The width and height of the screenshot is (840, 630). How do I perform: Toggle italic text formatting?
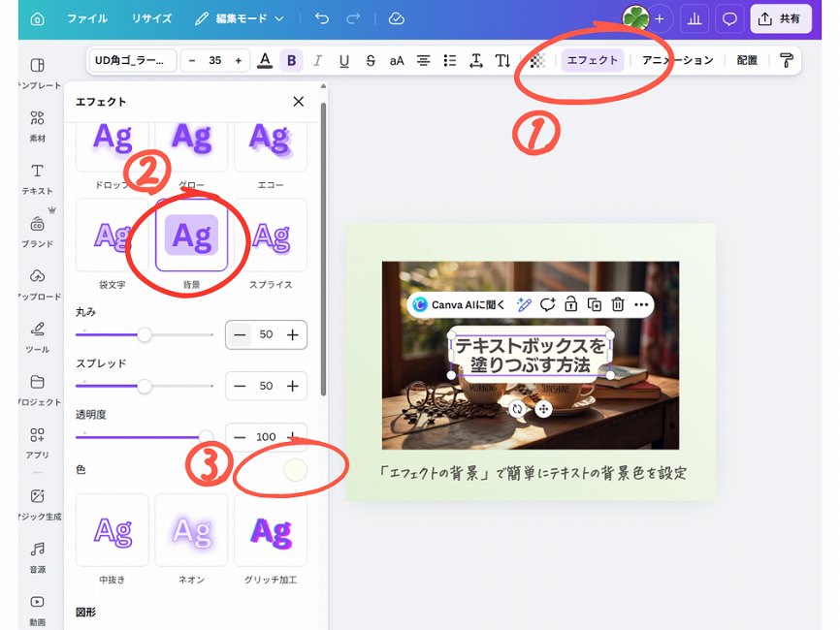[317, 60]
